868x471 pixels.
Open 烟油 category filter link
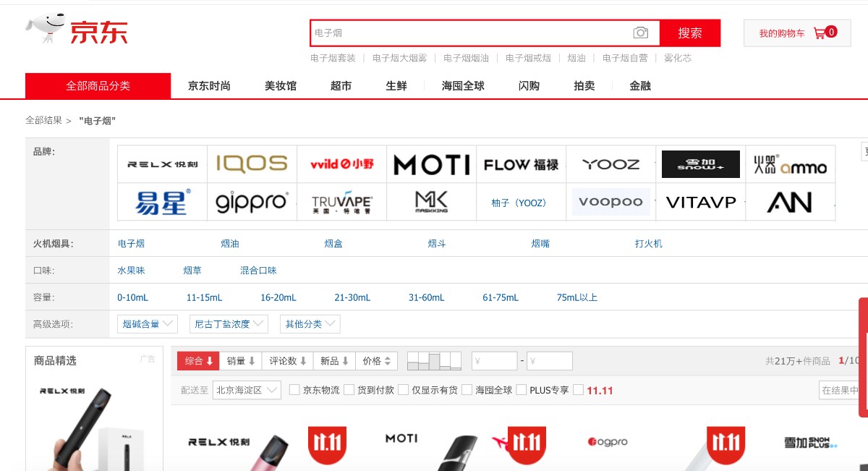230,244
